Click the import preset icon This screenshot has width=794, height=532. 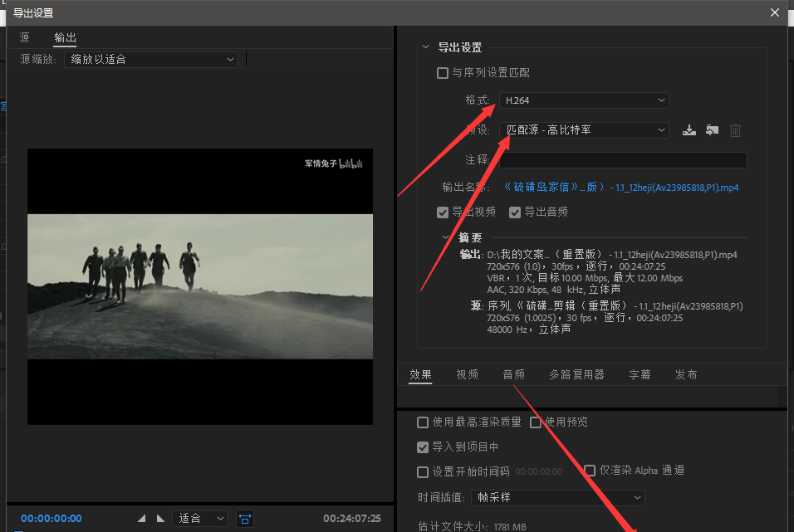click(712, 130)
